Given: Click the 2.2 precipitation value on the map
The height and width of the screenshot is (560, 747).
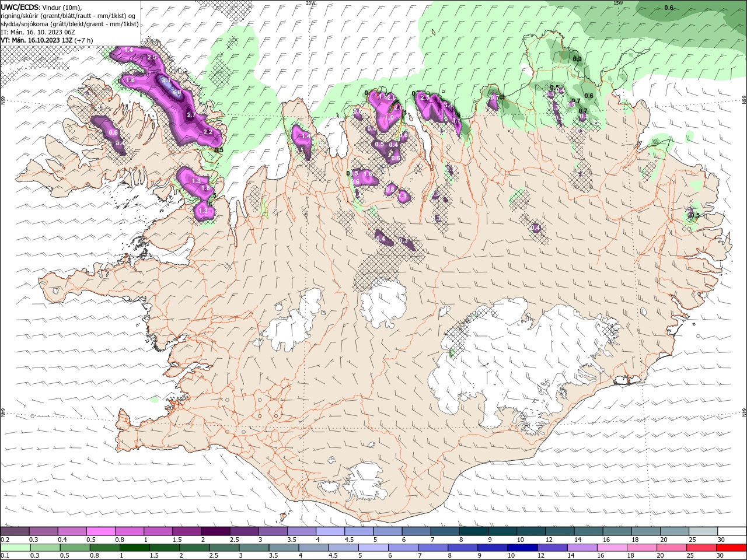Looking at the screenshot, I should (208, 132).
